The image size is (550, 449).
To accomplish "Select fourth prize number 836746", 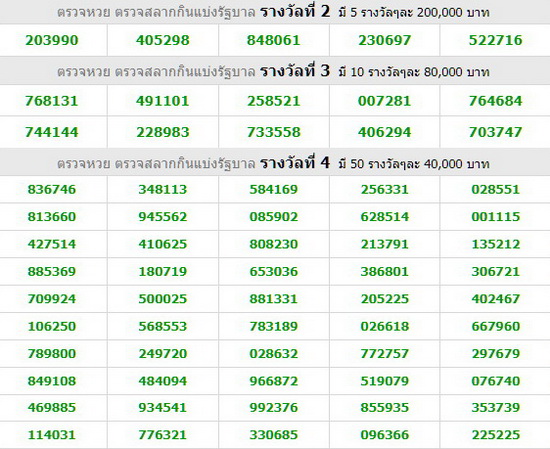I will coord(52,189).
